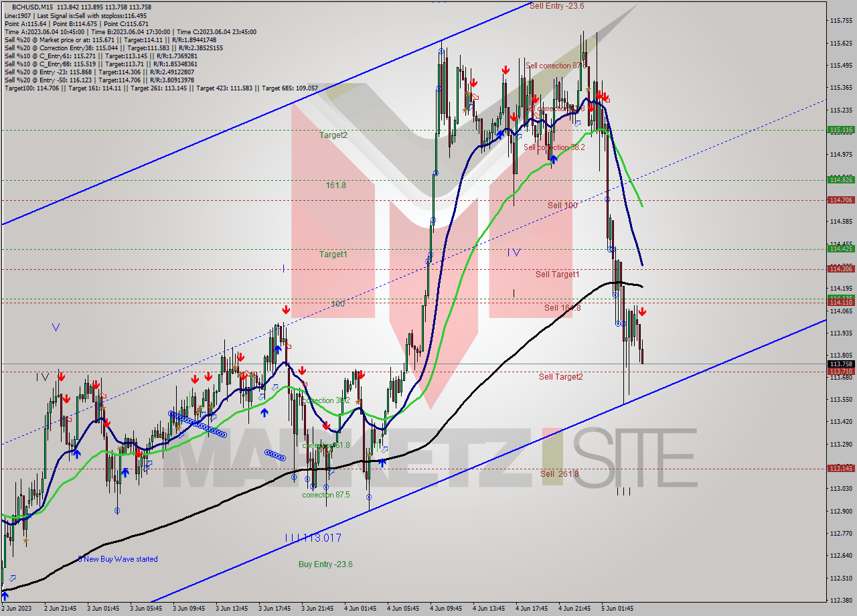Click the 'Buy Entry -23.6' label
857x616 pixels.
point(325,564)
